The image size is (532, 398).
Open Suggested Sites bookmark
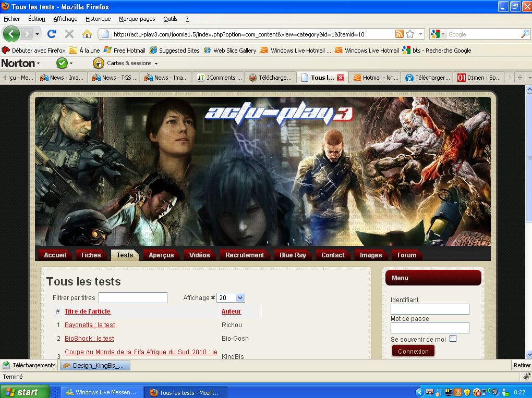[174, 51]
